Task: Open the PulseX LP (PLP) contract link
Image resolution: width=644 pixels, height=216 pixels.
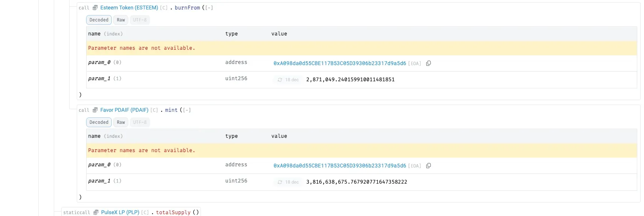Action: pos(120,212)
